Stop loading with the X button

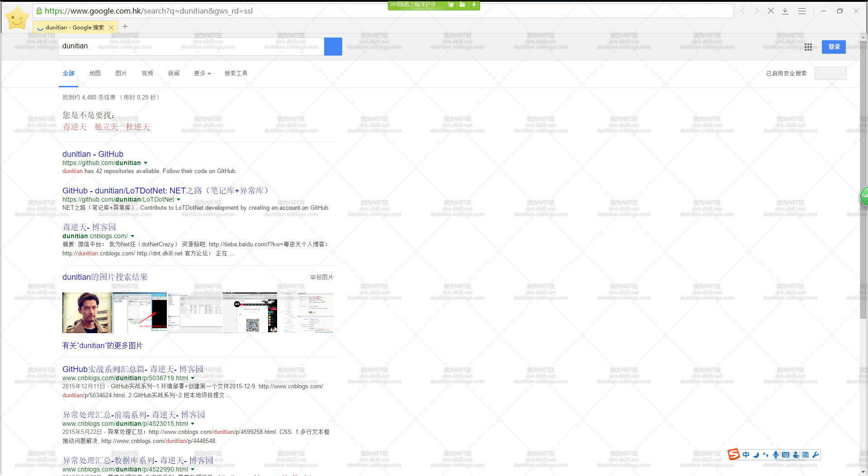(771, 11)
